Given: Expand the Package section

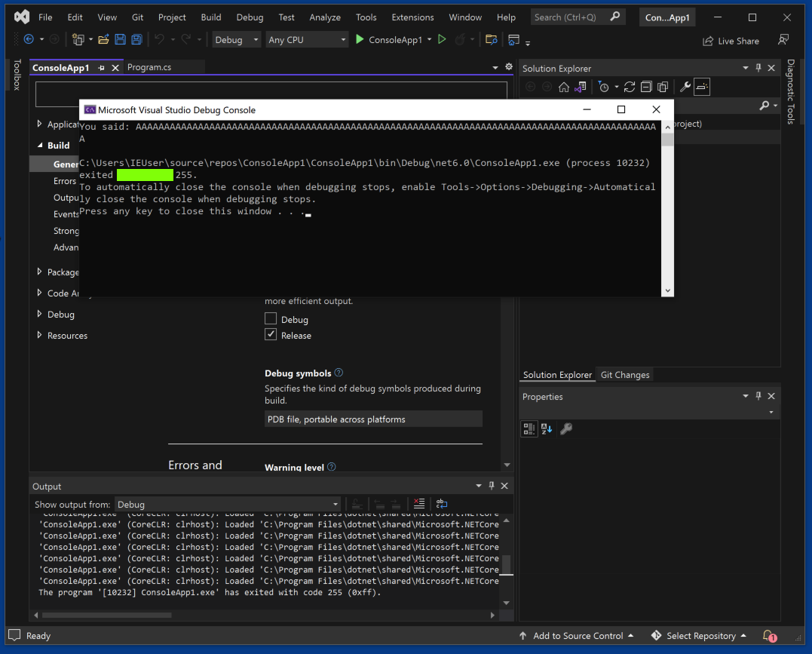Looking at the screenshot, I should click(39, 272).
